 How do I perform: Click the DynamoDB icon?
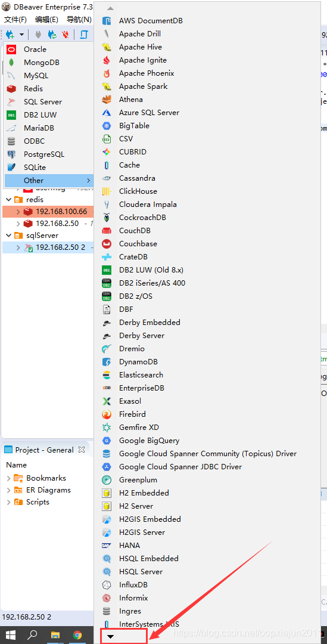[x=107, y=362]
